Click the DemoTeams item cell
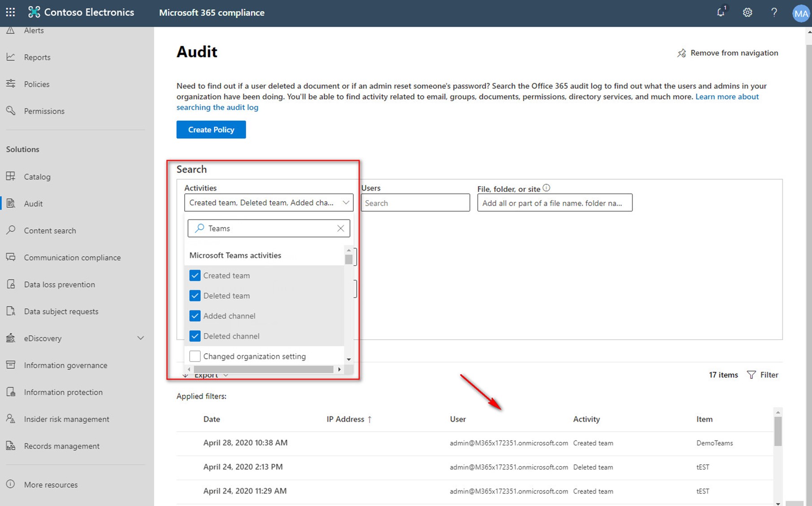812x506 pixels. pos(715,443)
